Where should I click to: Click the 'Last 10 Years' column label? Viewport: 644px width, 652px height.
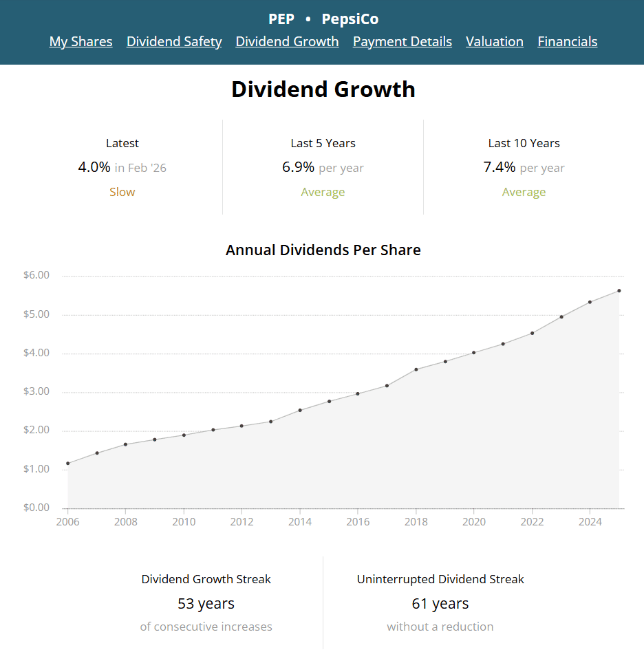524,143
